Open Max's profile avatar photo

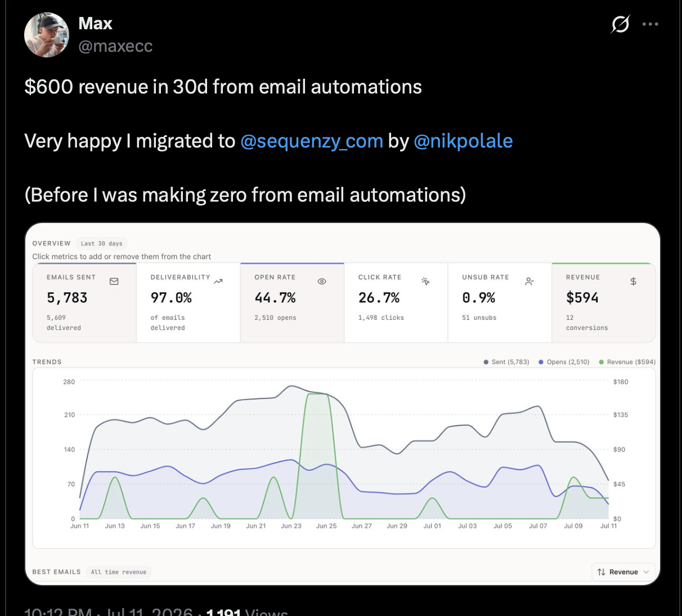(x=47, y=35)
